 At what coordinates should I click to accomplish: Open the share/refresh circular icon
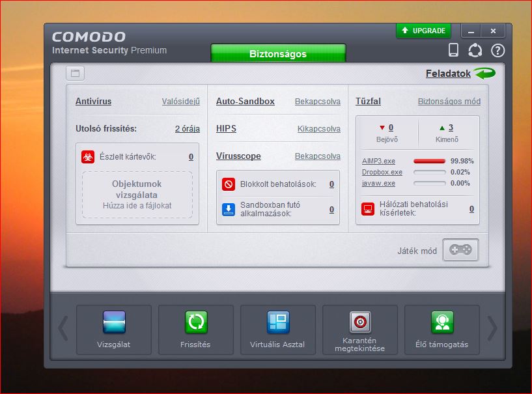tap(475, 51)
